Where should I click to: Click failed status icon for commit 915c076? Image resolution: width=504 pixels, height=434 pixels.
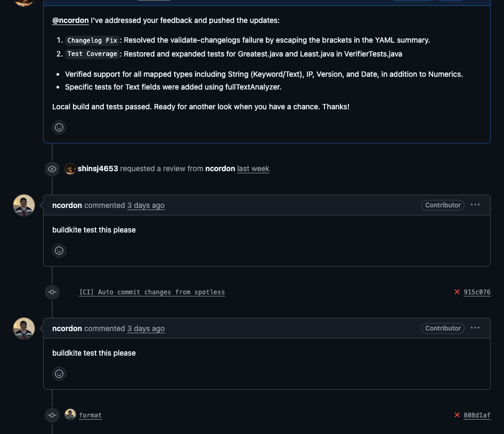(457, 292)
